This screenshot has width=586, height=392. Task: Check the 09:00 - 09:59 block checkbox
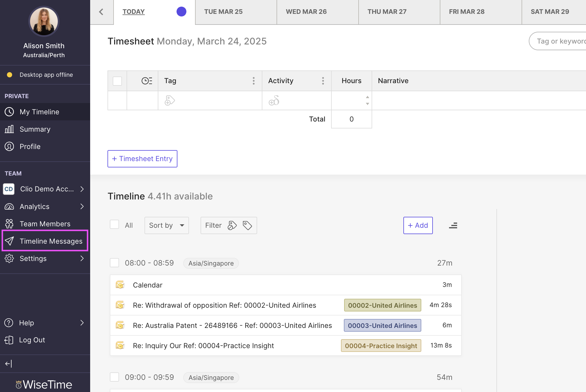tap(114, 377)
